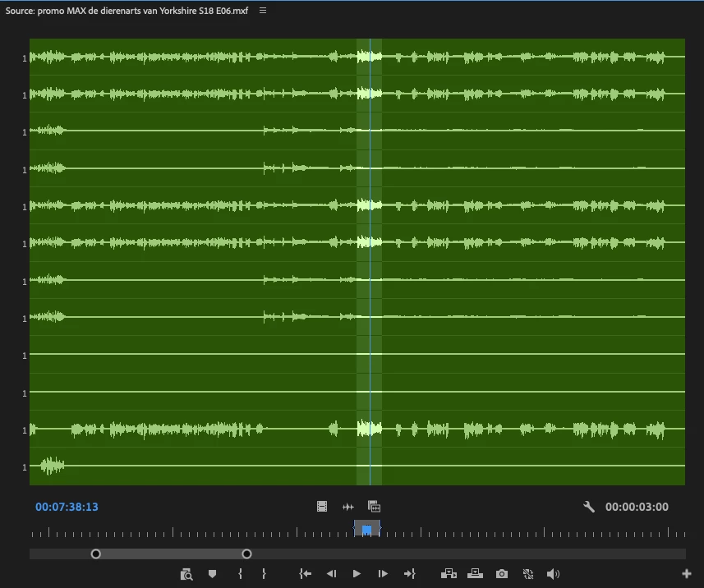Click the Mark In brace button
This screenshot has height=588, width=704.
241,574
